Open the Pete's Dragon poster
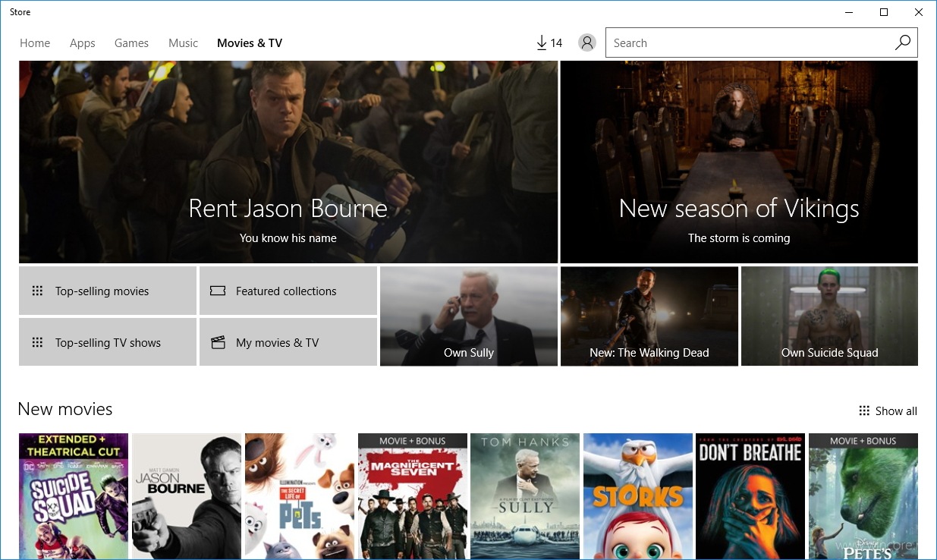Image resolution: width=937 pixels, height=560 pixels. [863, 496]
